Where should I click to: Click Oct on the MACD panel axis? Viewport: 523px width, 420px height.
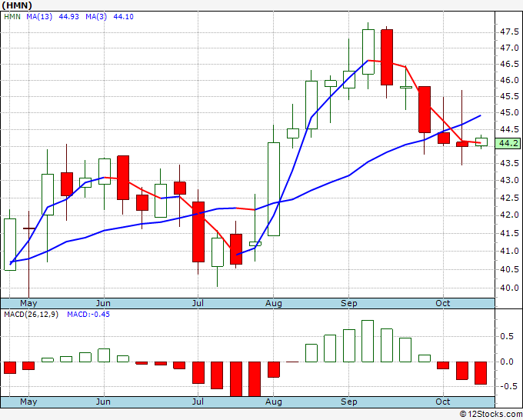click(443, 402)
